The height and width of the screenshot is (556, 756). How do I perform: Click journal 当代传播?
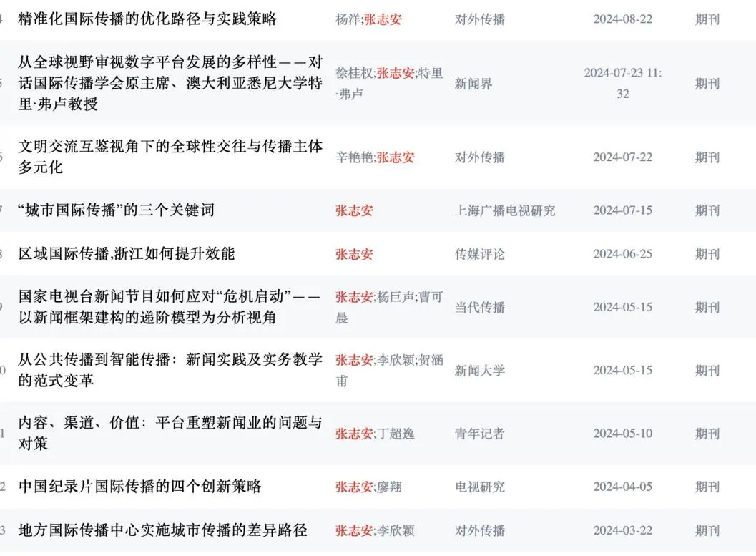480,307
